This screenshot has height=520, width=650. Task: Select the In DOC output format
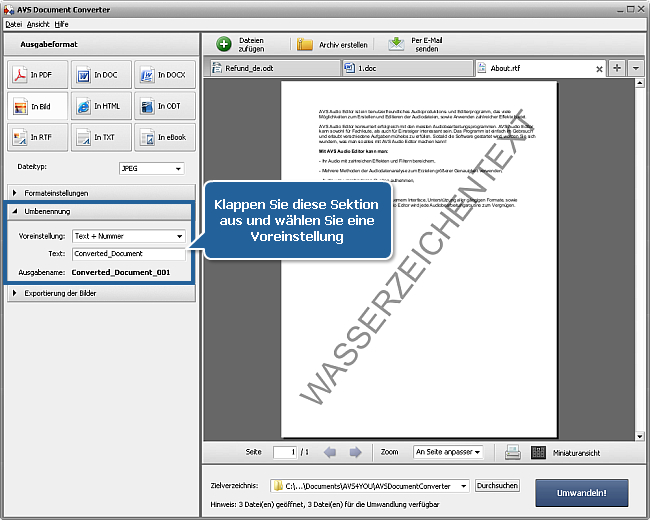[101, 75]
